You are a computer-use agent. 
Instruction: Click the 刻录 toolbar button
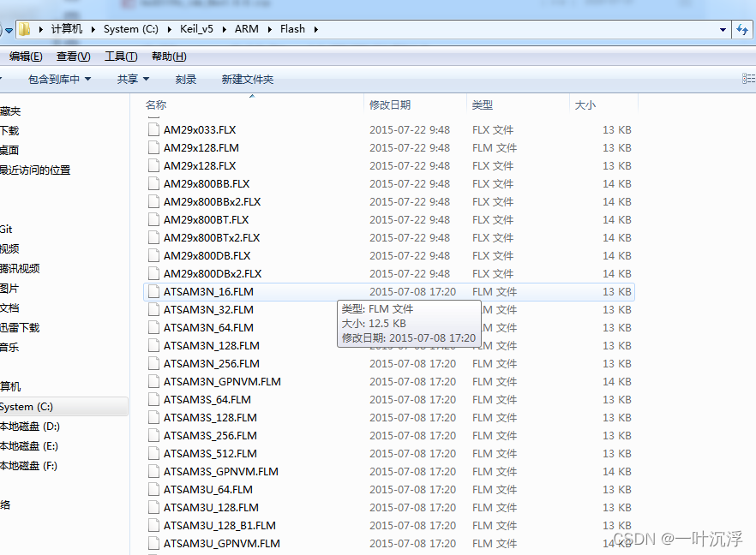pos(186,79)
